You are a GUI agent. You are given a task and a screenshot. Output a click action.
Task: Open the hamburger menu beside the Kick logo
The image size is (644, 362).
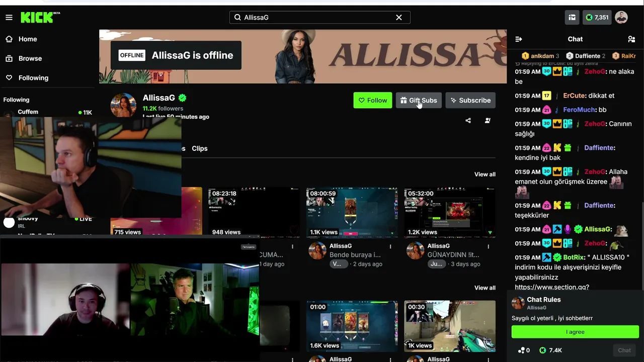(x=9, y=18)
